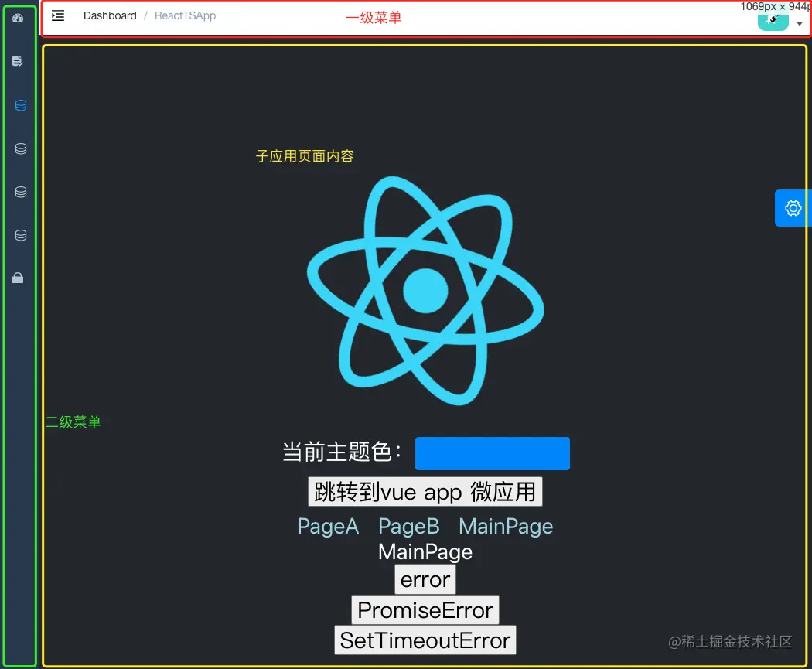Viewport: 812px width, 669px height.
Task: Open the dashboard gauge icon in sidebar
Action: 18,18
